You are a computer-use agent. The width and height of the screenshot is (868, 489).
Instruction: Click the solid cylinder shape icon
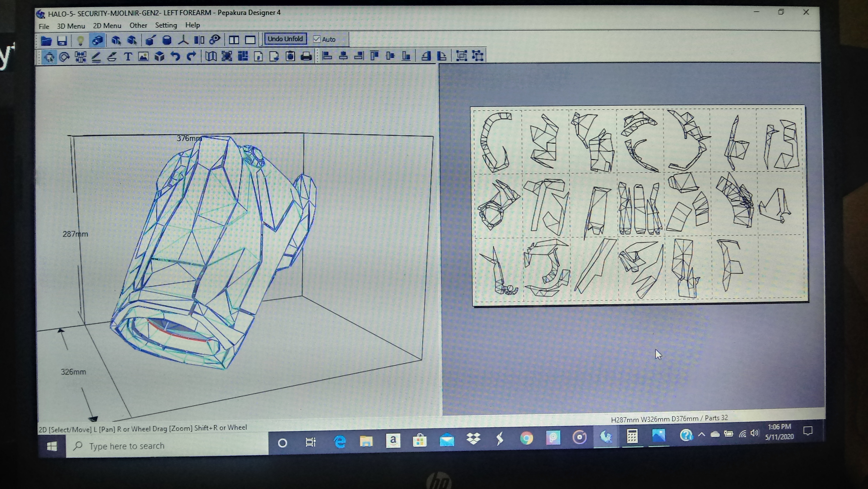167,40
